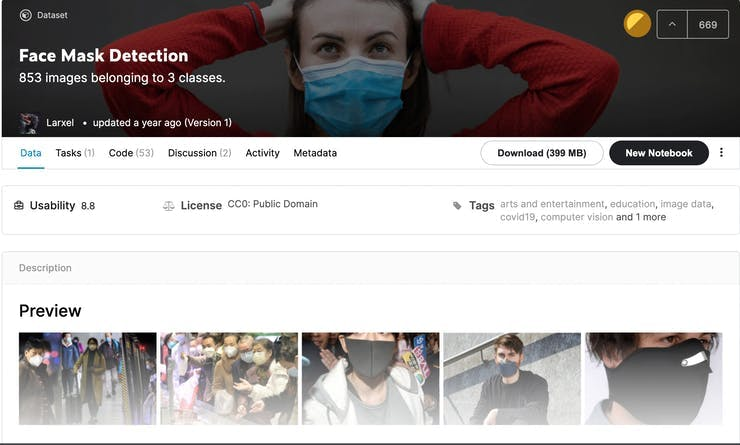Open preview thumbnail of subway commuters in masks

click(87, 378)
